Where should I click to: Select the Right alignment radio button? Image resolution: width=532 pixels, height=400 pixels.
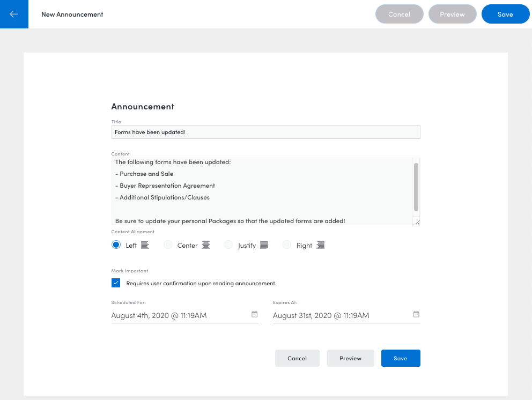tap(287, 245)
